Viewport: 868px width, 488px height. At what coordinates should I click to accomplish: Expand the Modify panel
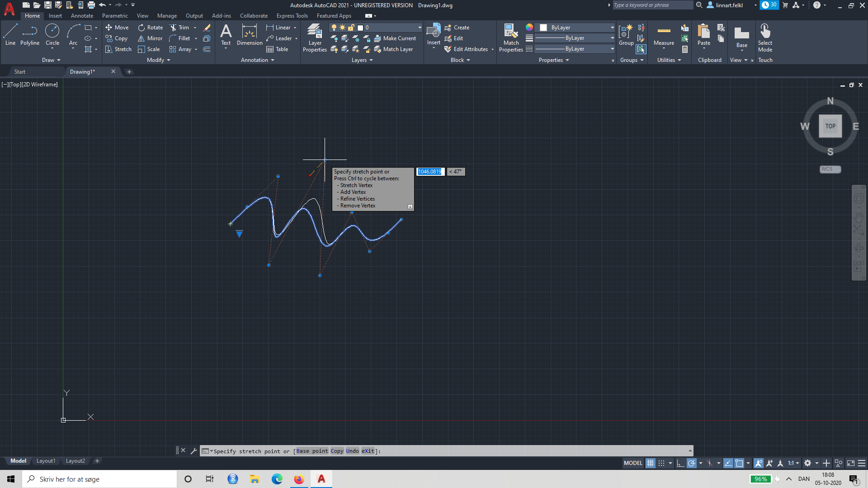pos(159,60)
